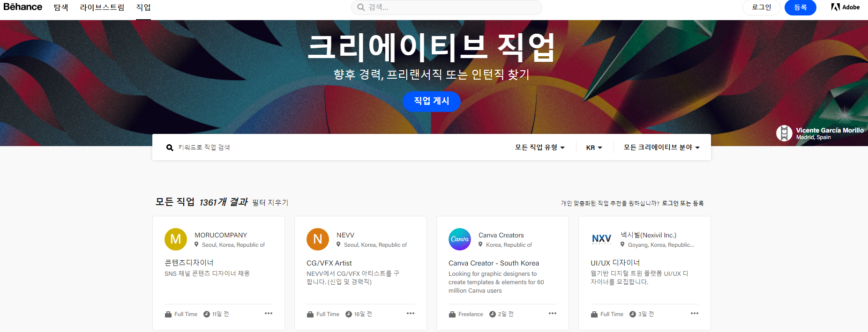Click 넥시빌(Nexivil Inc.) company name
Screen dimensions: 868x332
[x=649, y=235]
